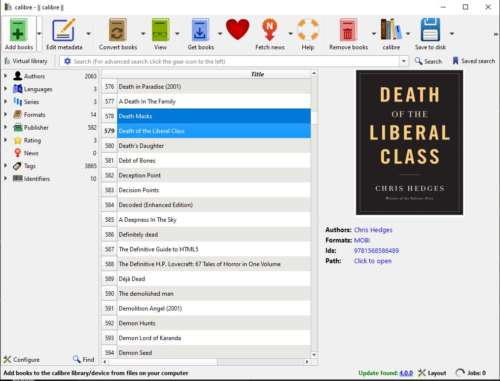The height and width of the screenshot is (381, 500).
Task: Select The Definitive Guide to HTML5
Action: [214, 249]
